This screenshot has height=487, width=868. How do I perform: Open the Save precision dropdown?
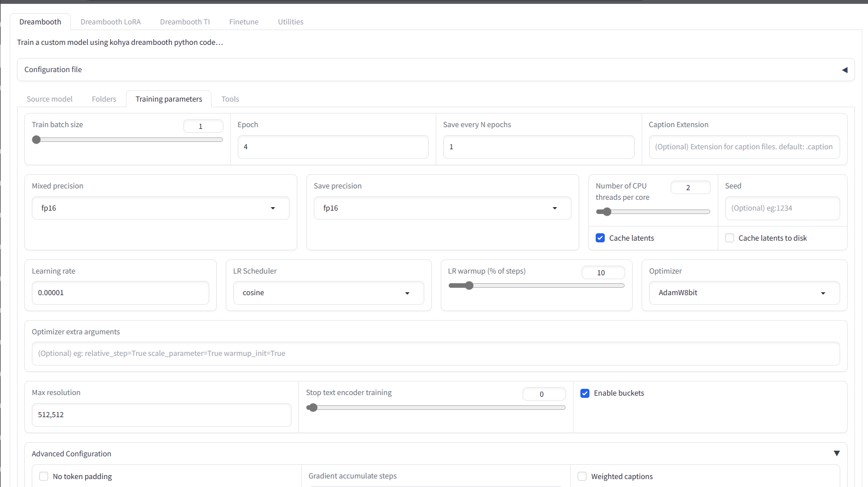443,208
